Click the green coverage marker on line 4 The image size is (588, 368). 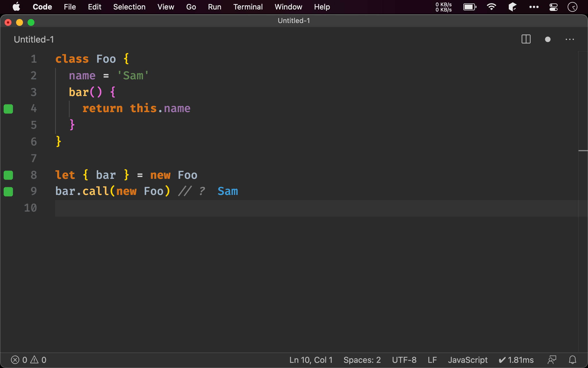8,109
